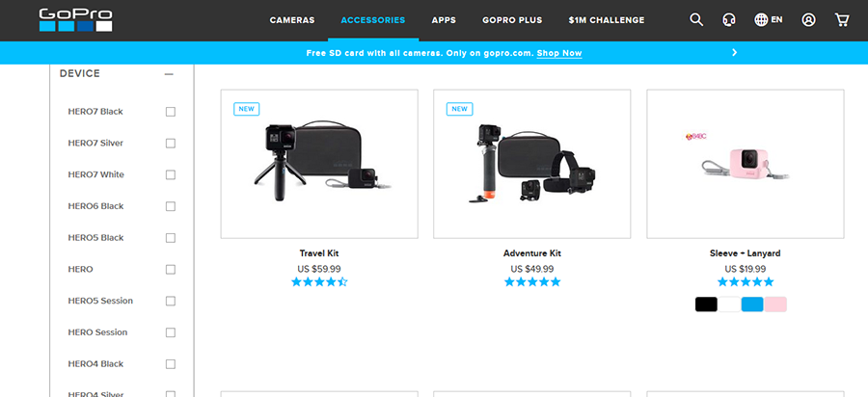Click the Adventure Kit star rating
Viewport: 868px width, 397px height.
click(532, 282)
